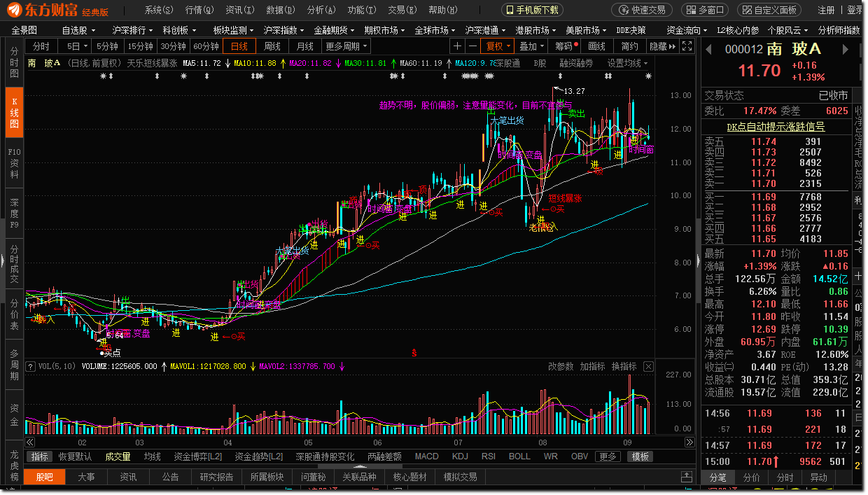The width and height of the screenshot is (868, 495).
Task: Switch to the 研究报告 bottom tab
Action: point(216,477)
